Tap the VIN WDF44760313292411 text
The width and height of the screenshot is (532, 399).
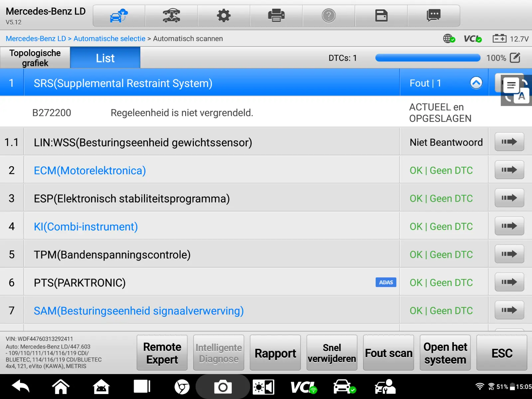point(39,339)
